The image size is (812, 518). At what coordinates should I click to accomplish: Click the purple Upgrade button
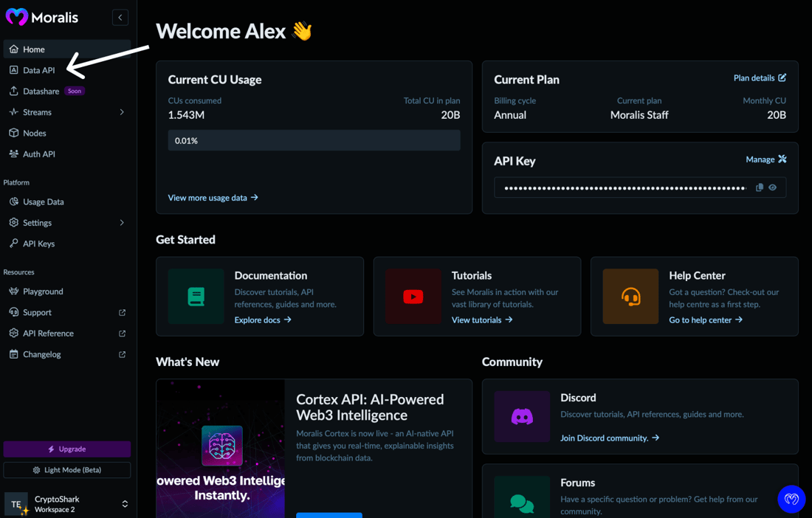pyautogui.click(x=66, y=449)
